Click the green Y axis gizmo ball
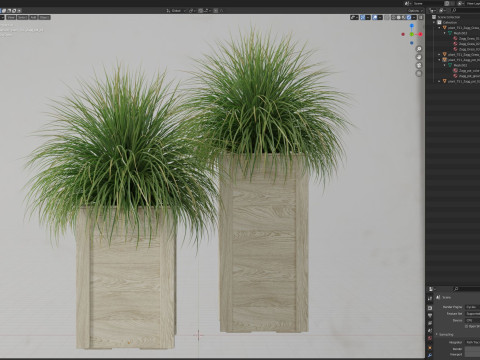 pos(412,34)
